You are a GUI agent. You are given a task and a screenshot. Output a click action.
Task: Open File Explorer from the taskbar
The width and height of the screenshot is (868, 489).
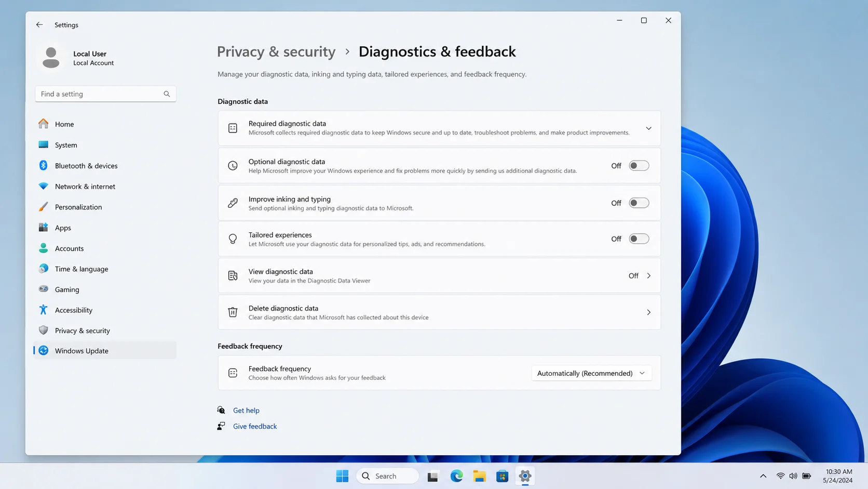pyautogui.click(x=479, y=476)
